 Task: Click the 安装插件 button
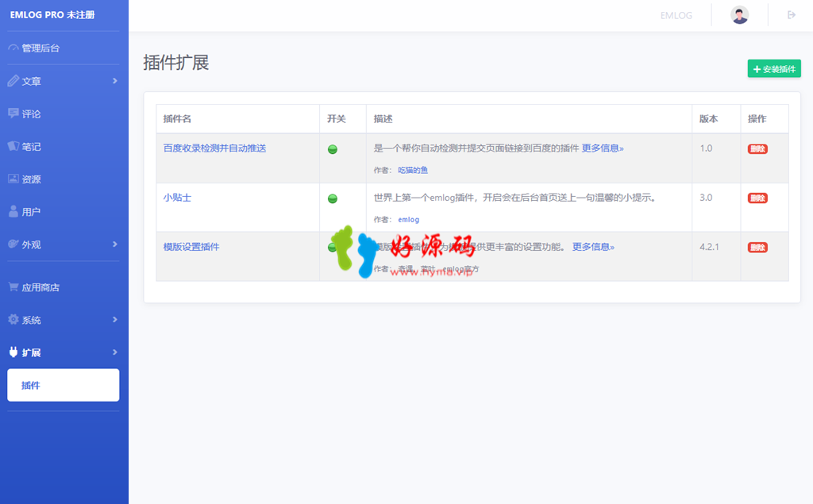[x=774, y=68]
